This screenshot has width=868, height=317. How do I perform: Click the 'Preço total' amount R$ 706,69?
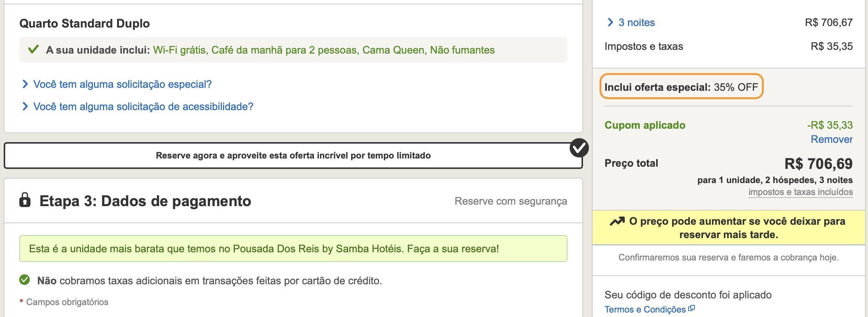(818, 164)
